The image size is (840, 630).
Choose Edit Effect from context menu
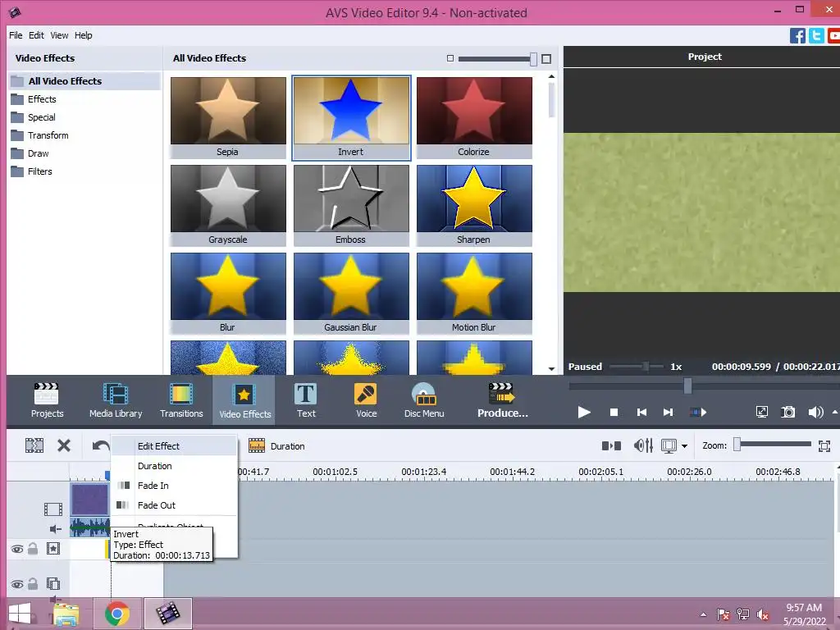(x=174, y=445)
